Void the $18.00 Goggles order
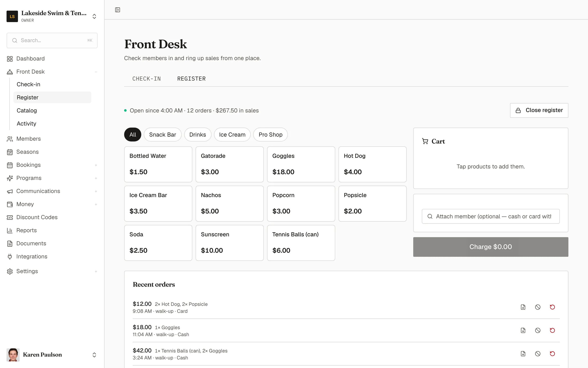Screen dimensions: 588x368 click(538, 331)
